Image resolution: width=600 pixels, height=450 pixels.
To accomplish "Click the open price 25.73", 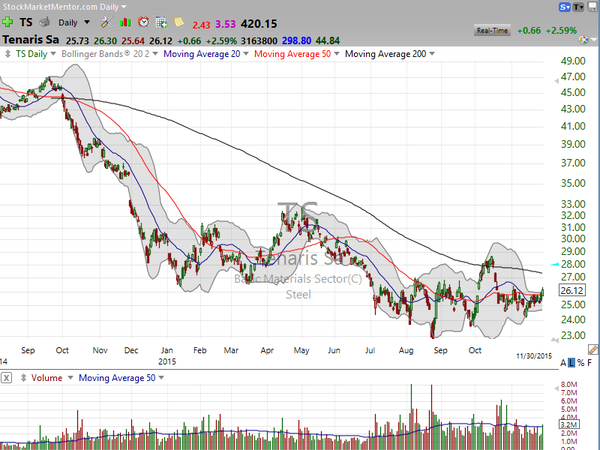I will coord(77,41).
